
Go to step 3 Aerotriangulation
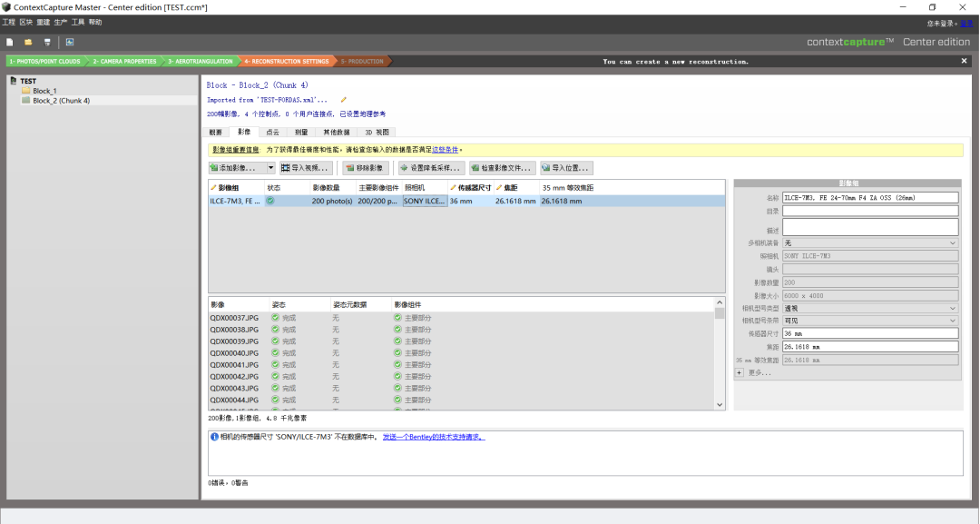coord(200,61)
